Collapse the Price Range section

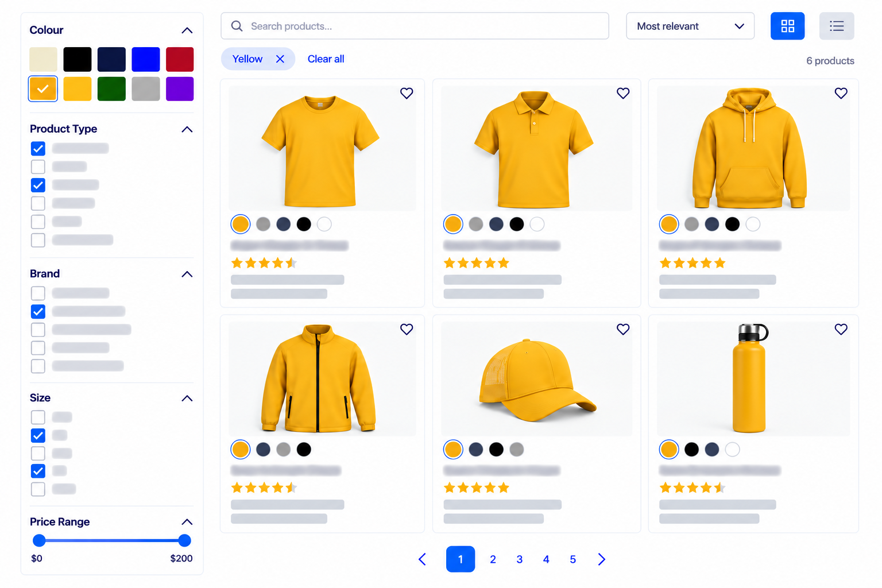tap(187, 522)
